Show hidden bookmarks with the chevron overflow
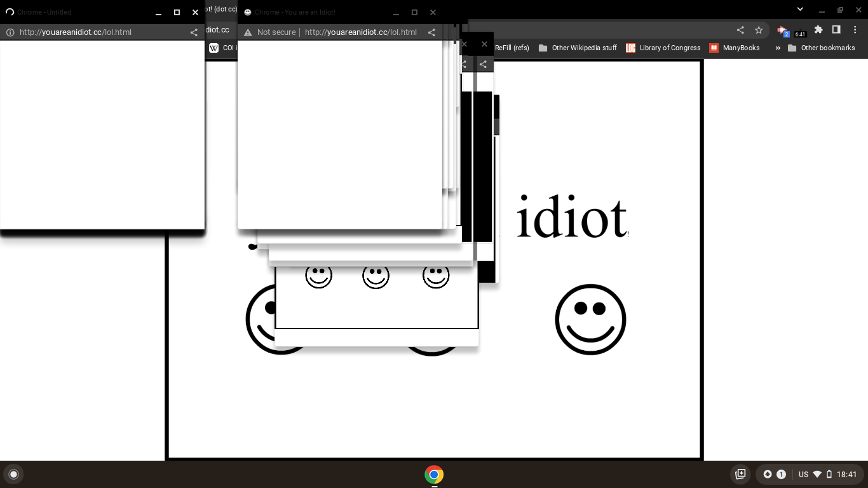868x488 pixels. [x=777, y=48]
